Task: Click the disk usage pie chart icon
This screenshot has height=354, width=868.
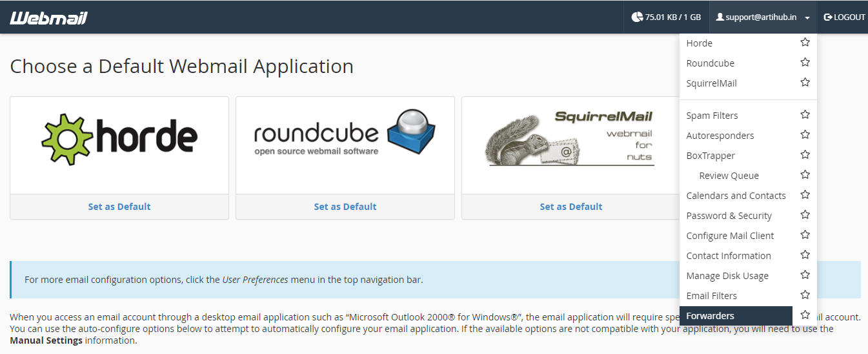Action: [637, 17]
